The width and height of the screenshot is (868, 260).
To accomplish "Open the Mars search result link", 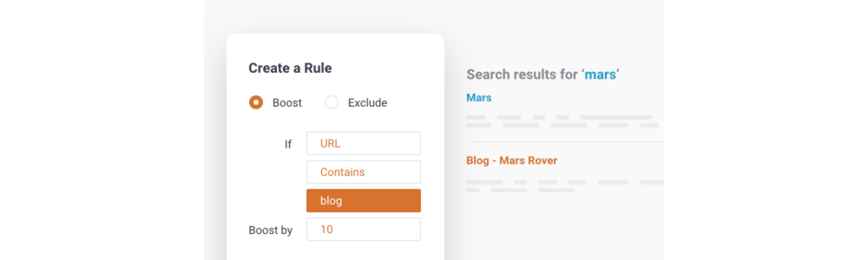I will point(479,97).
